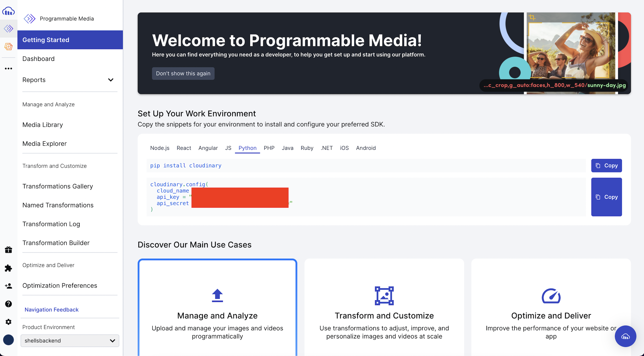The height and width of the screenshot is (356, 644).
Task: Open the three-dots more products menu
Action: tap(8, 68)
